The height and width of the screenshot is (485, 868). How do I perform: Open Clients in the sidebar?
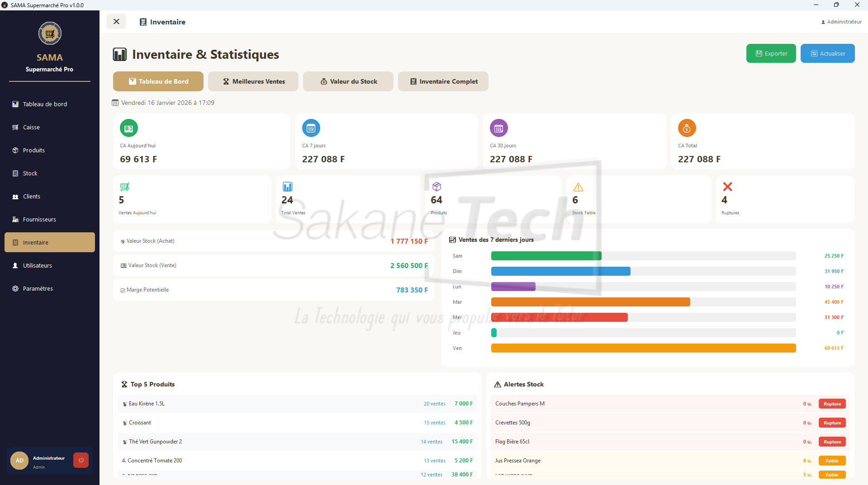click(x=50, y=196)
